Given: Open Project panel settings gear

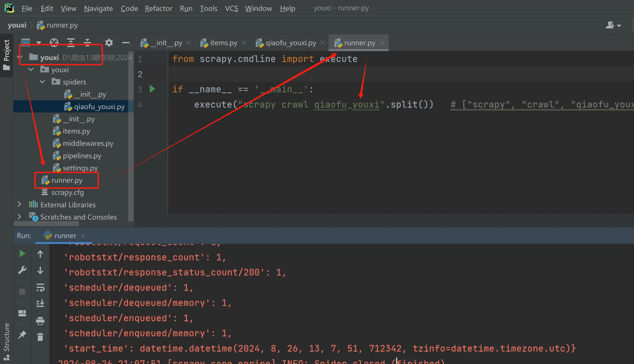Looking at the screenshot, I should click(109, 42).
